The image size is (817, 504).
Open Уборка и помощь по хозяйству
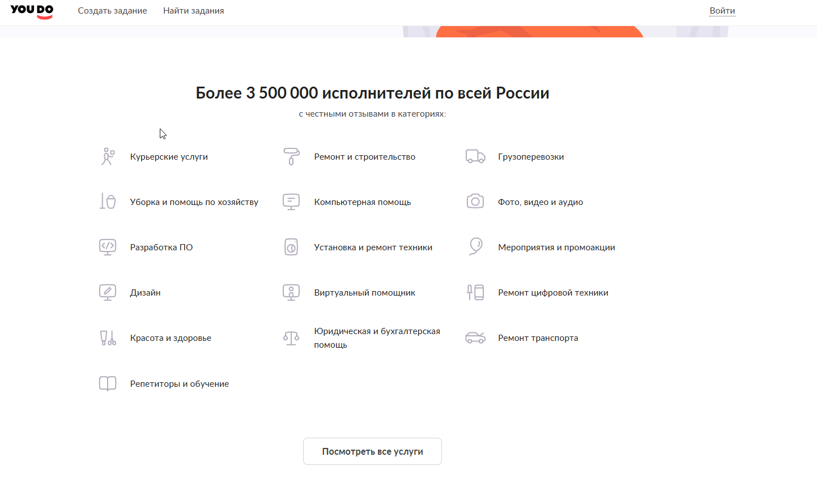194,202
